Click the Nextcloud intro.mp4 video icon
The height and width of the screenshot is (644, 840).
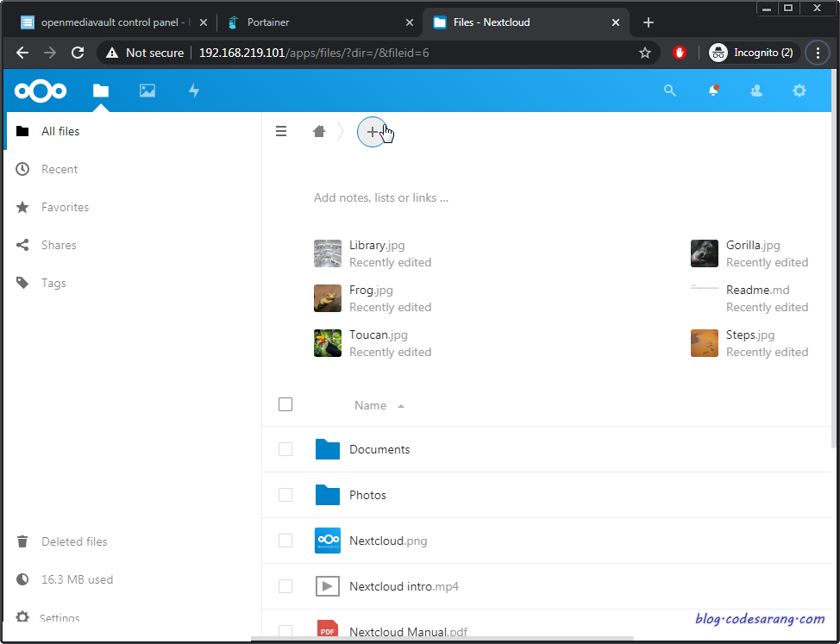(328, 586)
